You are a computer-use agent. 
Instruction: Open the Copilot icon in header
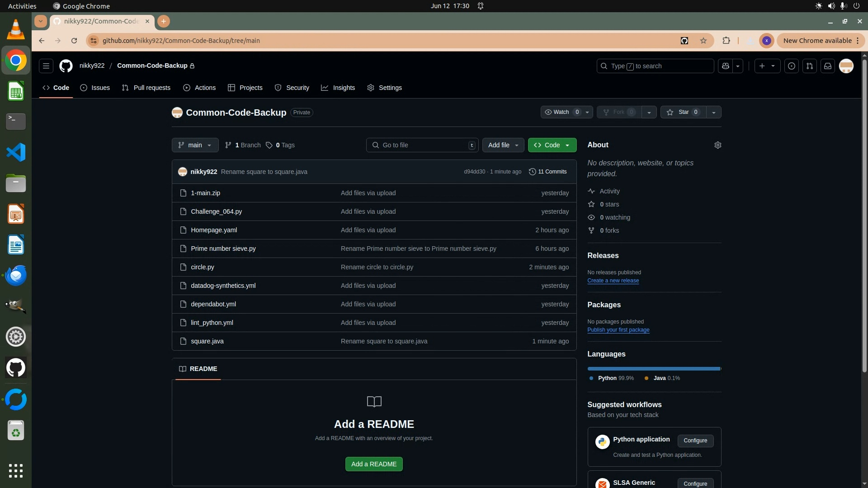click(x=726, y=66)
